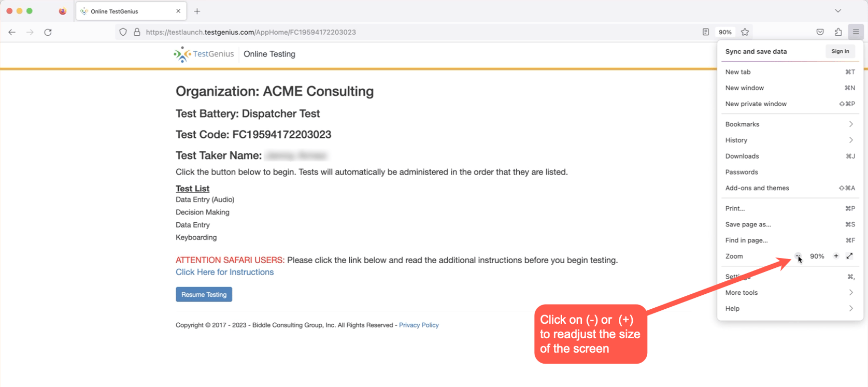The height and width of the screenshot is (387, 868).
Task: Open the Save to Pocket icon
Action: coord(820,32)
